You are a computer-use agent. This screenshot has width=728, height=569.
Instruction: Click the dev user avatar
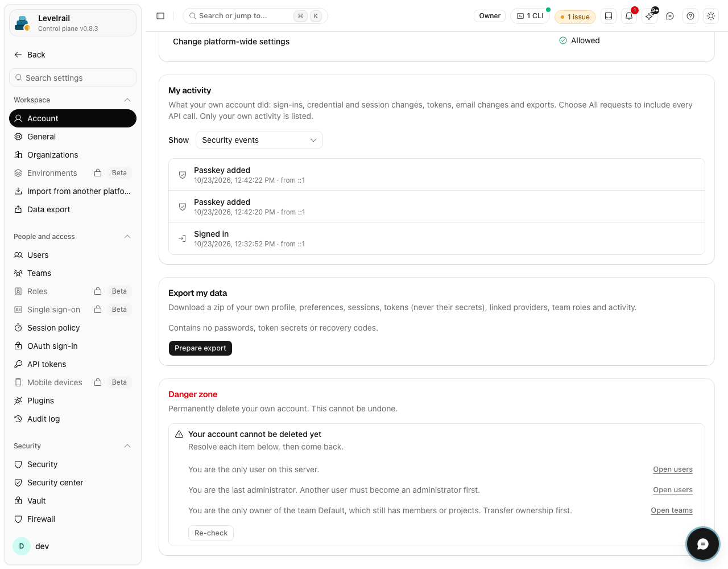pyautogui.click(x=22, y=546)
